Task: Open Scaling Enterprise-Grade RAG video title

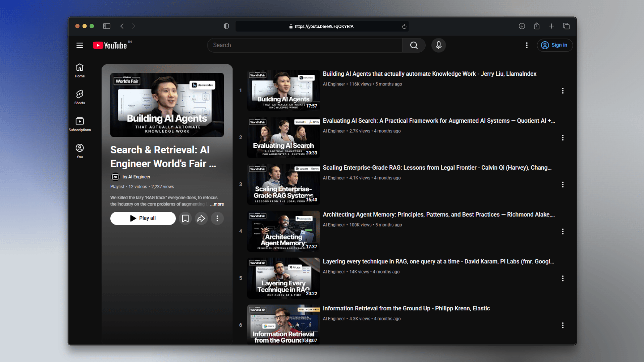Action: tap(437, 168)
